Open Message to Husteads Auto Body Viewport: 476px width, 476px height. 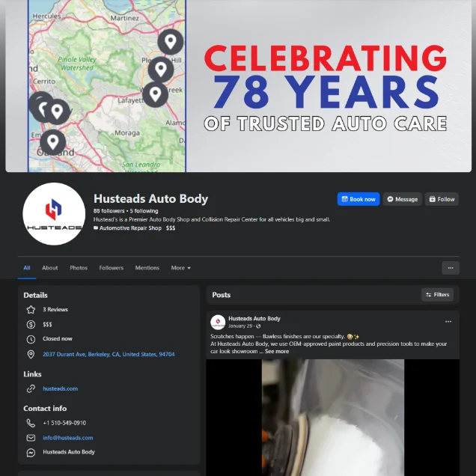[x=402, y=199]
